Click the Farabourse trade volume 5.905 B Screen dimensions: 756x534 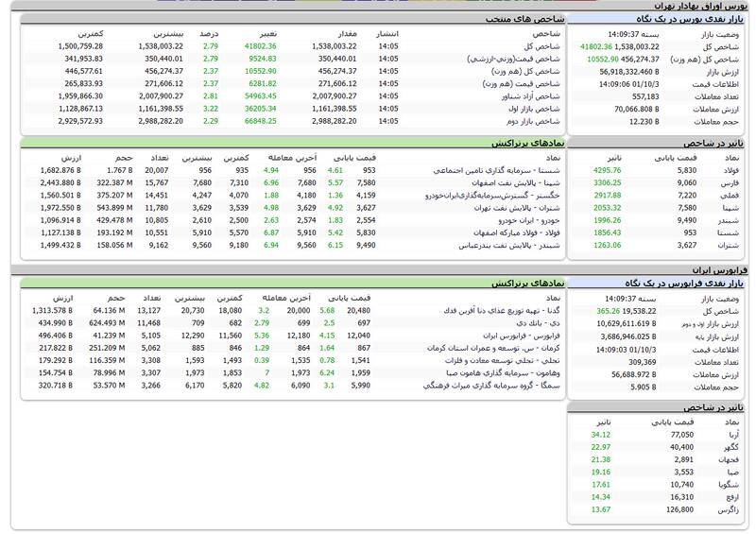tap(644, 388)
